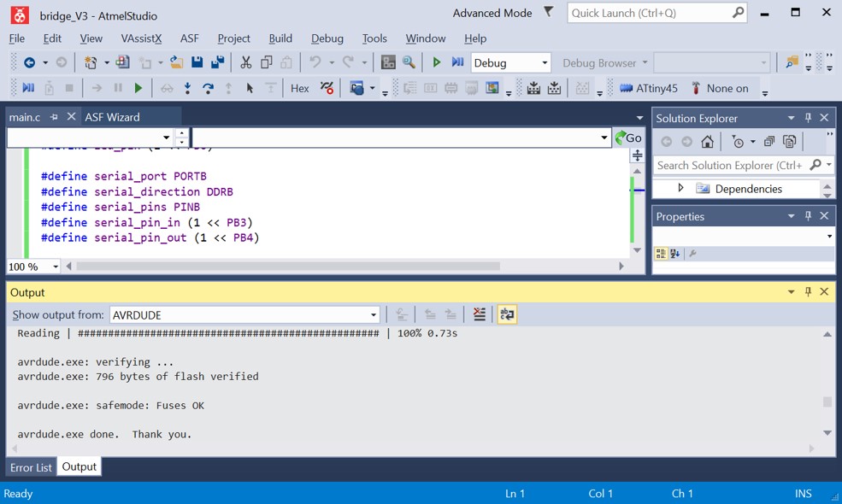This screenshot has height=504, width=842.
Task: Expand the Dependencies tree node
Action: pos(680,189)
